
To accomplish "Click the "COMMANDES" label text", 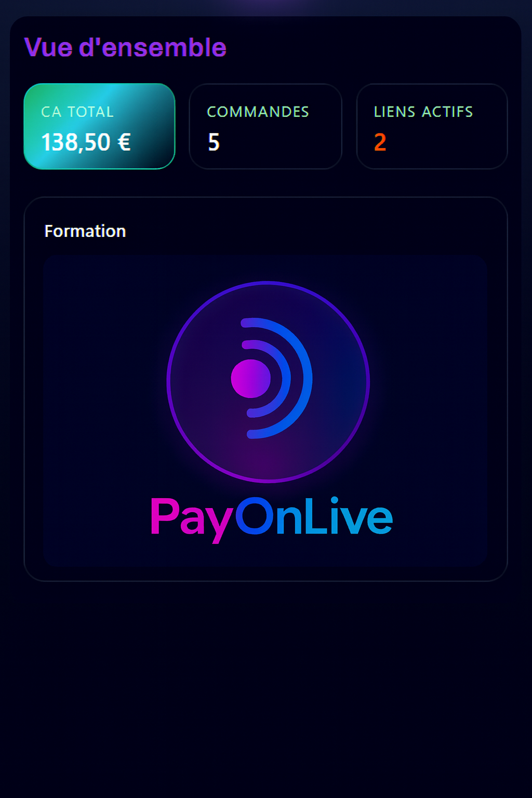I will tap(258, 112).
